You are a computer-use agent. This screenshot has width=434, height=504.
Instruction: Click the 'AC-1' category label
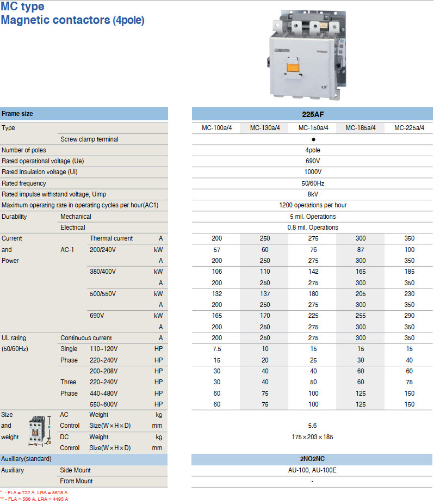(x=67, y=250)
